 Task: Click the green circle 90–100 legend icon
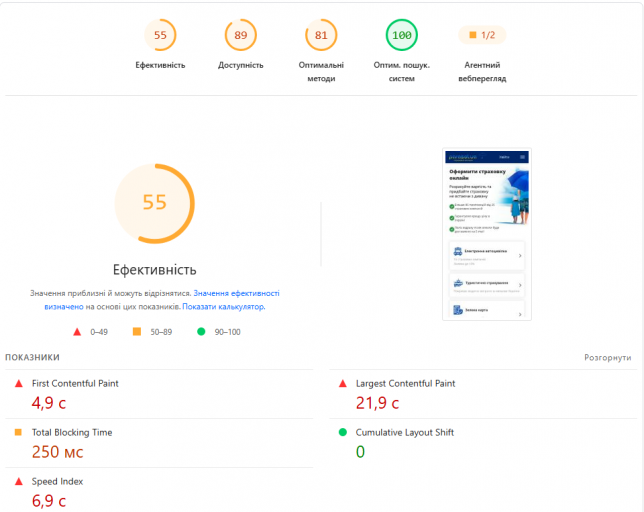pos(201,331)
